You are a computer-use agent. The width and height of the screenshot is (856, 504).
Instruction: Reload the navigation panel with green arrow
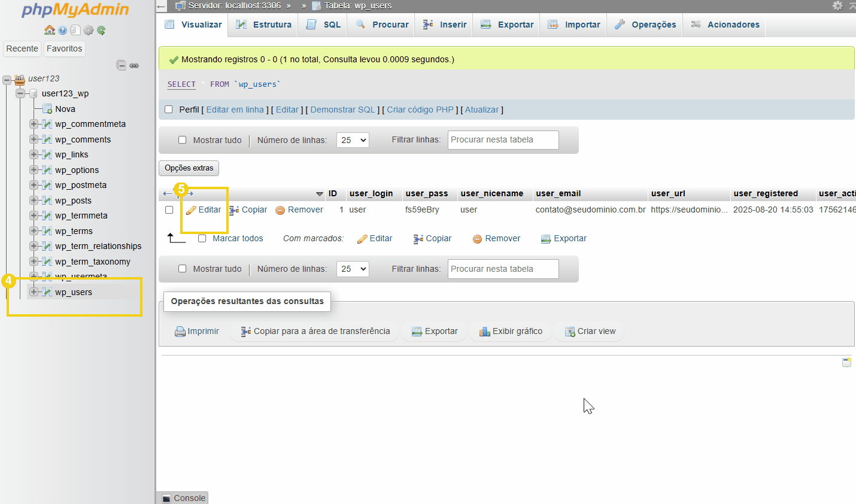[101, 30]
